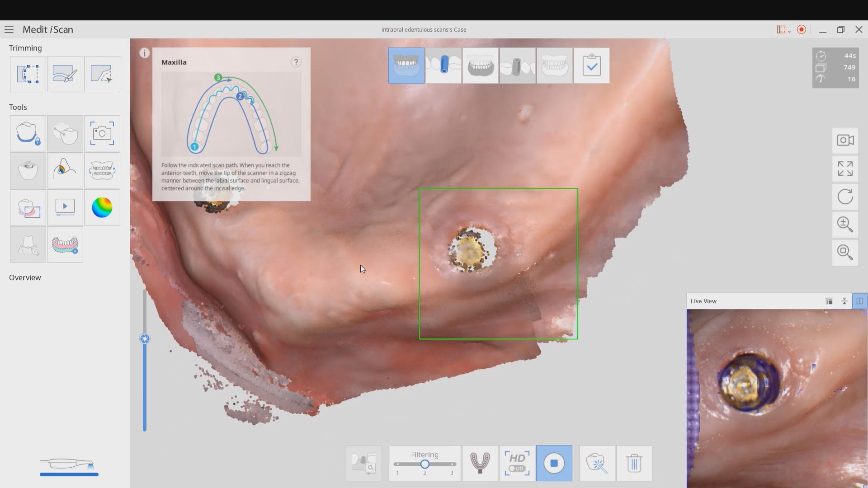Adjust the Filtering level slider handle
The height and width of the screenshot is (488, 868).
[x=425, y=464]
